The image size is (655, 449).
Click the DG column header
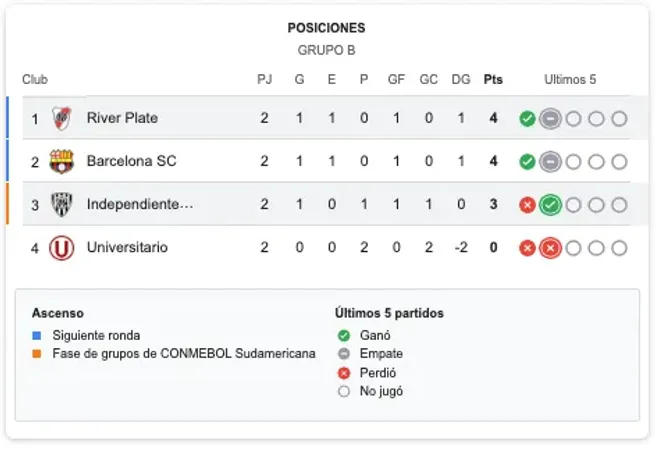tap(461, 80)
